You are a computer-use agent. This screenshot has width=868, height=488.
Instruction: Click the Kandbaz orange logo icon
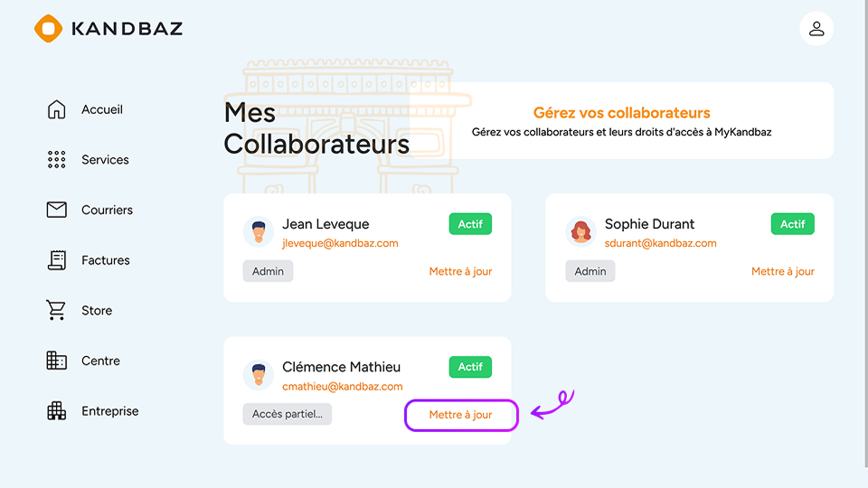click(x=48, y=29)
